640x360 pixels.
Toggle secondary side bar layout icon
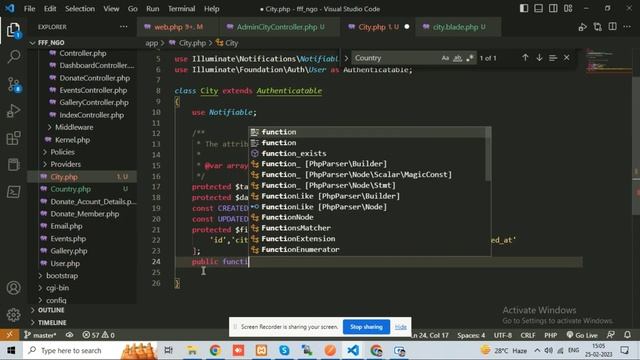click(553, 9)
